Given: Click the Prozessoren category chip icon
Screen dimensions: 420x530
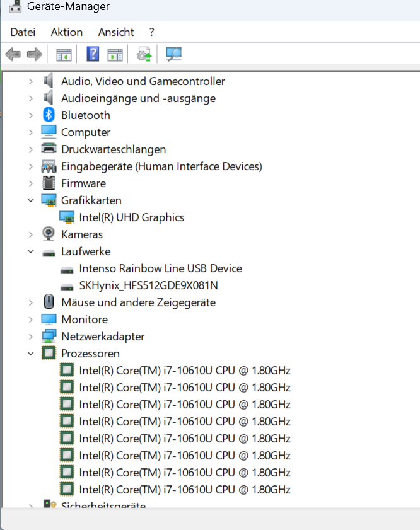Looking at the screenshot, I should pyautogui.click(x=49, y=353).
